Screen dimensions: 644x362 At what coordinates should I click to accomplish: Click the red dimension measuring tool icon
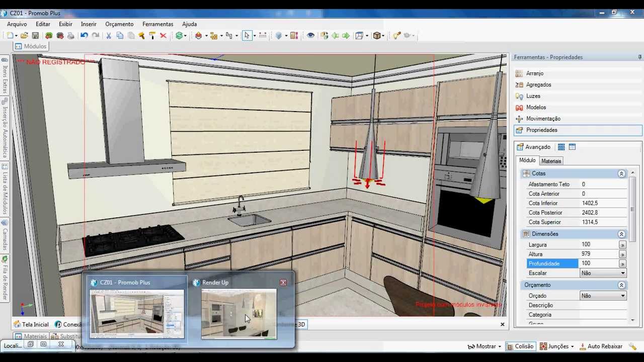point(294,35)
